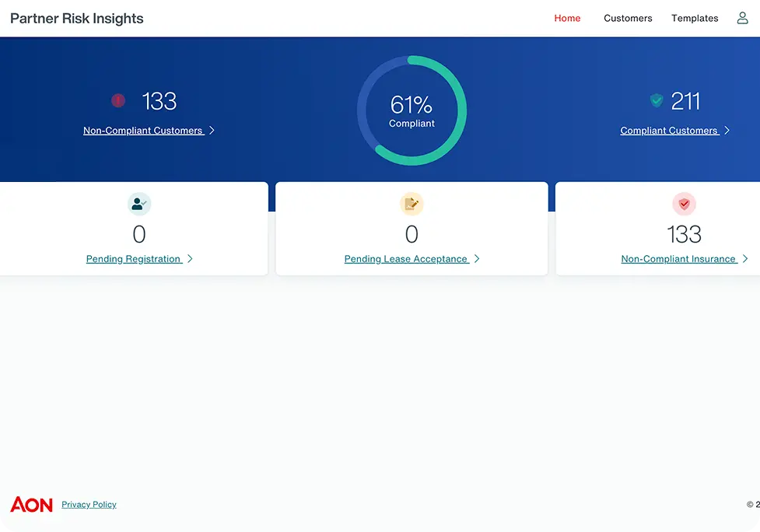Open the user account profile icon
This screenshot has width=760, height=532.
(742, 18)
